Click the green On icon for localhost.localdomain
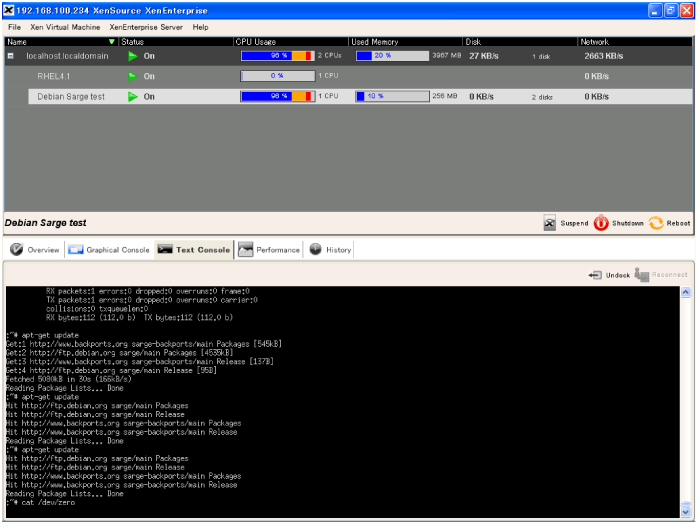Viewport: 700px width, 530px height. (133, 56)
